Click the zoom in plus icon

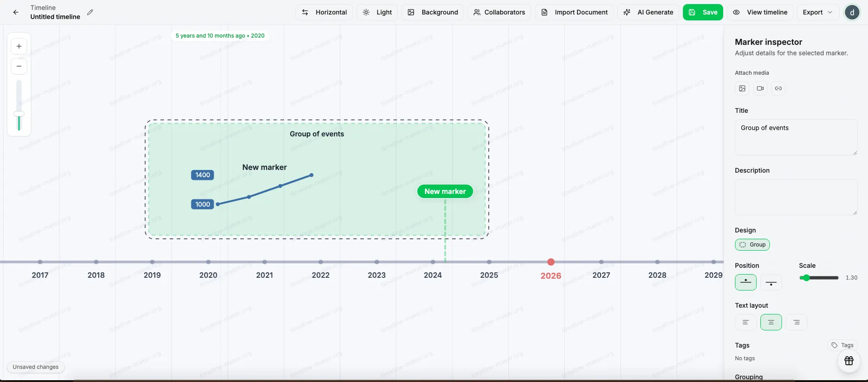[19, 46]
